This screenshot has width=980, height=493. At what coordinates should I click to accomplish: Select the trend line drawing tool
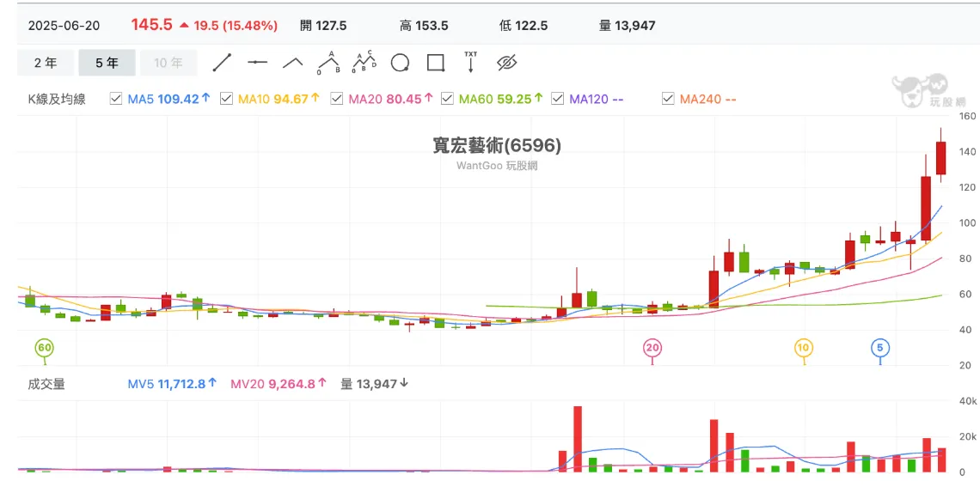coord(222,63)
